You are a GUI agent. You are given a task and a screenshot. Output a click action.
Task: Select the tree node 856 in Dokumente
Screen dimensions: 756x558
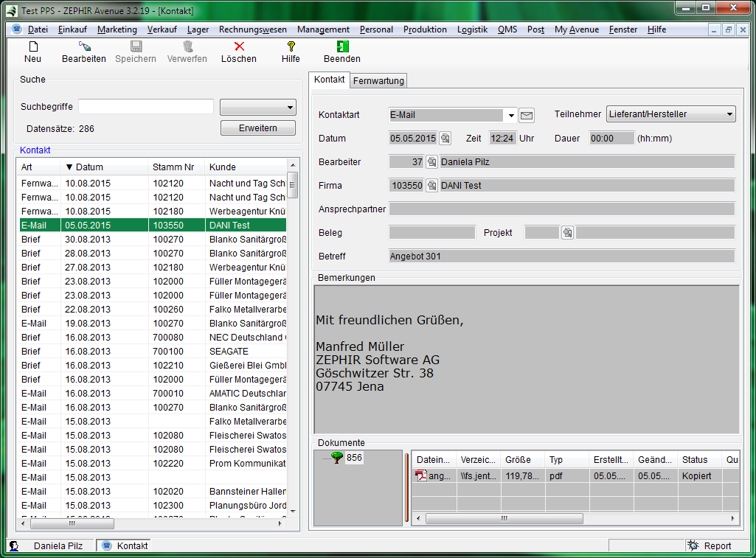354,458
